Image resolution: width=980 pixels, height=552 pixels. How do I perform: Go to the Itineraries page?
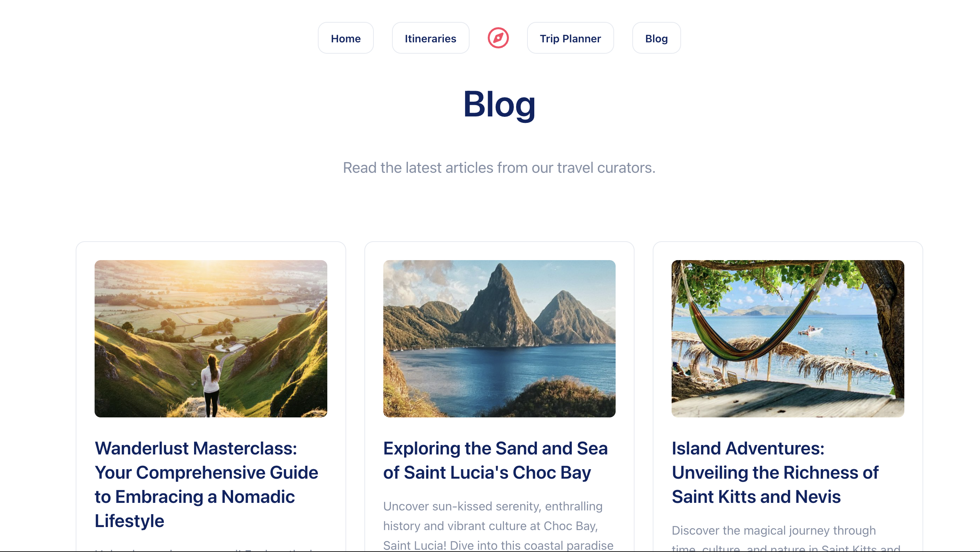[430, 38]
